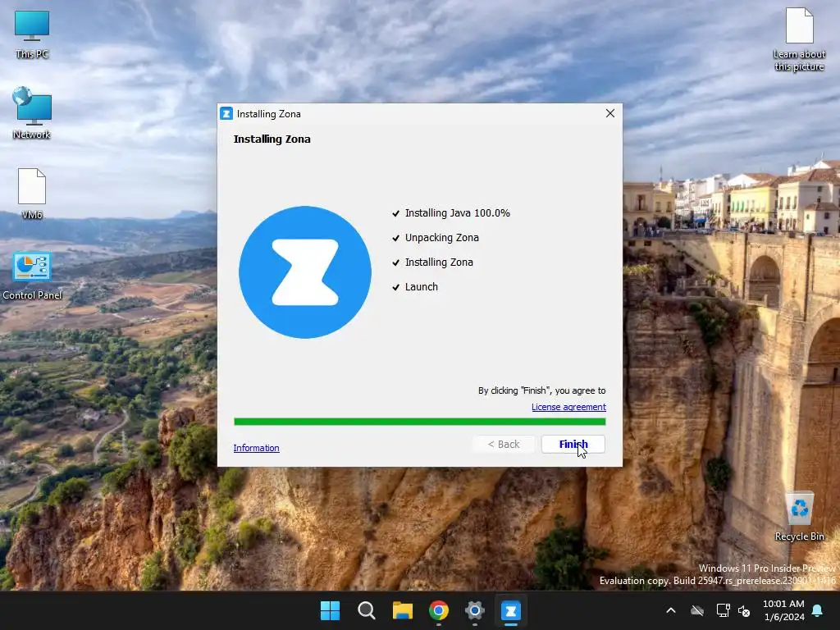Open Google Chrome from taskbar

point(439,610)
